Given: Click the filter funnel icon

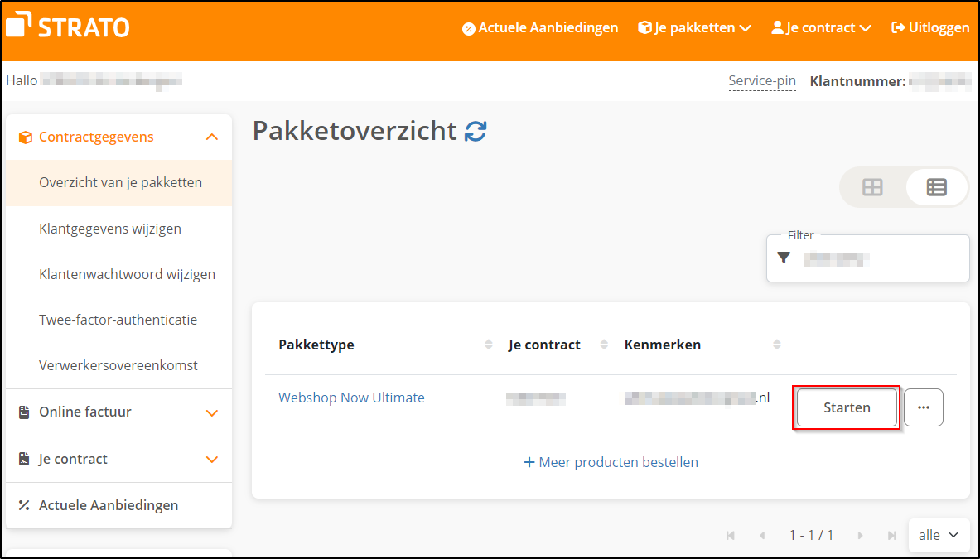Looking at the screenshot, I should click(783, 258).
